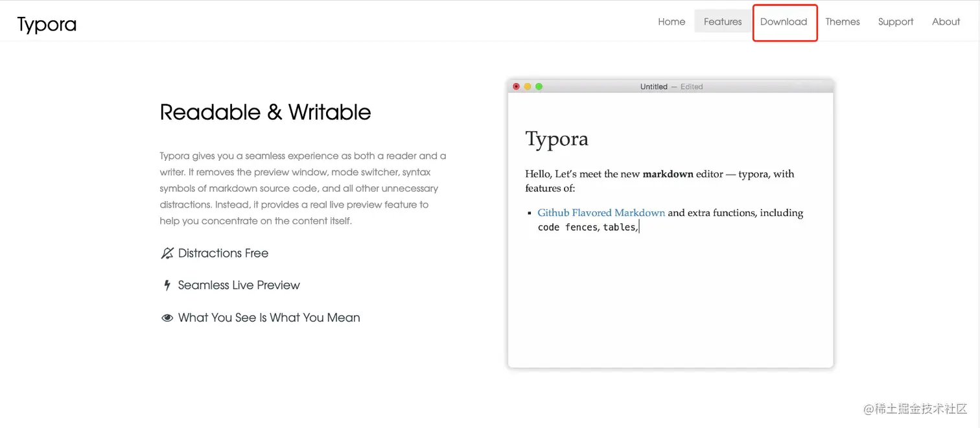Click "What You See Is What You Mean"
980x428 pixels.
pyautogui.click(x=269, y=318)
